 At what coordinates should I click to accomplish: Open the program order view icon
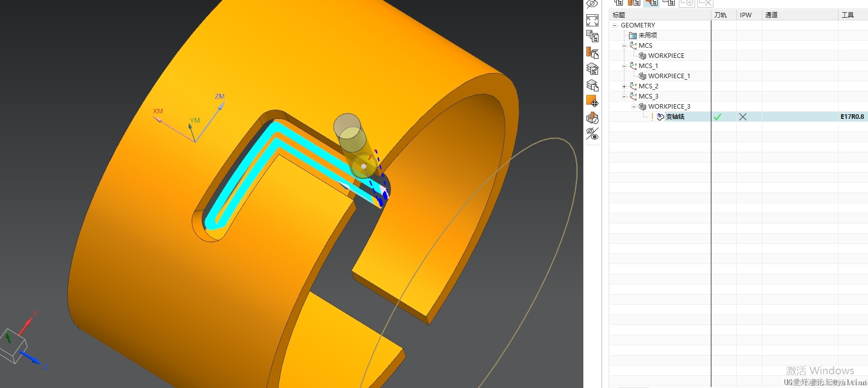coord(592,36)
